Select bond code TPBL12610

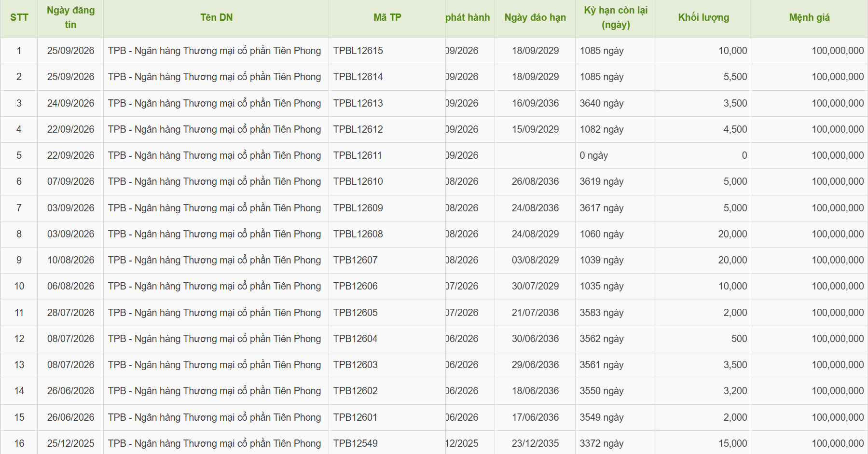(x=358, y=181)
